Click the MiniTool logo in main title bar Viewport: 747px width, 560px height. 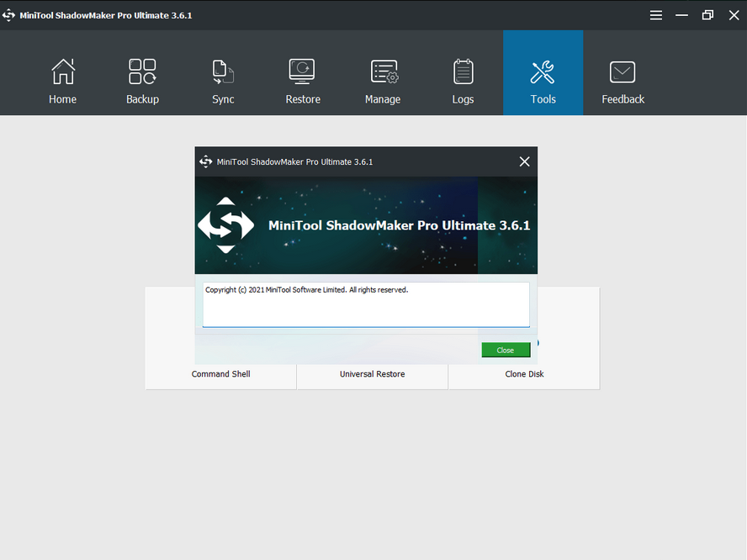coord(8,15)
